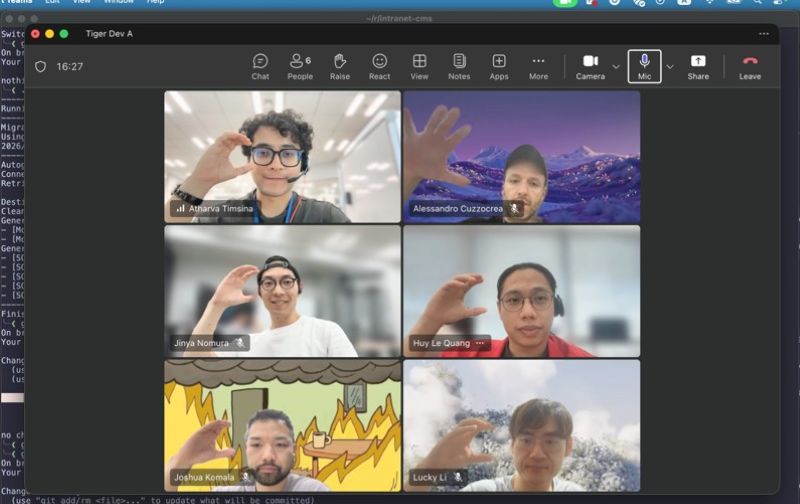This screenshot has width=800, height=504.
Task: Select Lucky Li's video tile
Action: (521, 425)
